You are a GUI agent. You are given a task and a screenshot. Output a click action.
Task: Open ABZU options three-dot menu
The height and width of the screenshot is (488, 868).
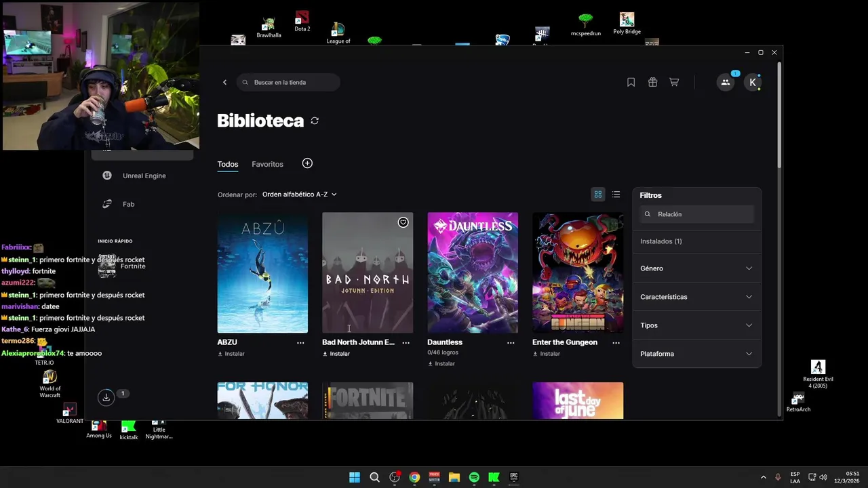click(x=300, y=343)
